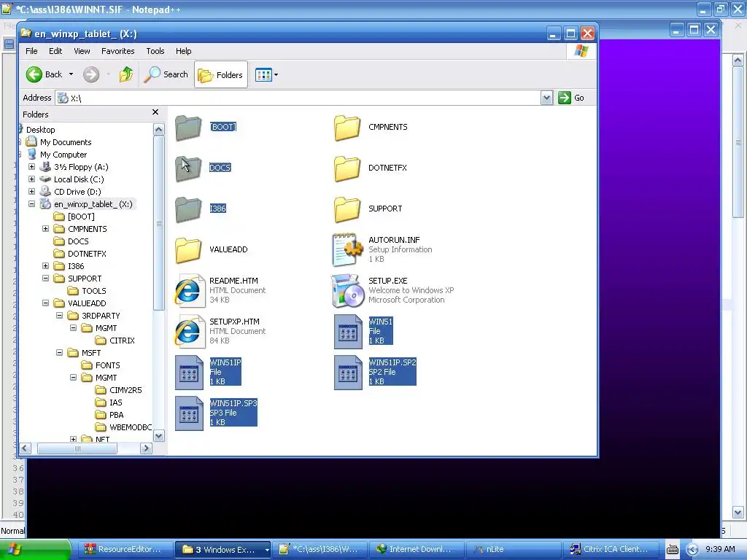747x560 pixels.
Task: Click folder tree scroll down arrow
Action: tap(159, 436)
